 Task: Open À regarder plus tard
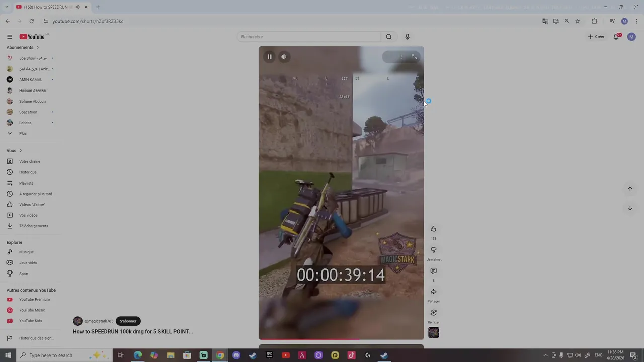35,194
